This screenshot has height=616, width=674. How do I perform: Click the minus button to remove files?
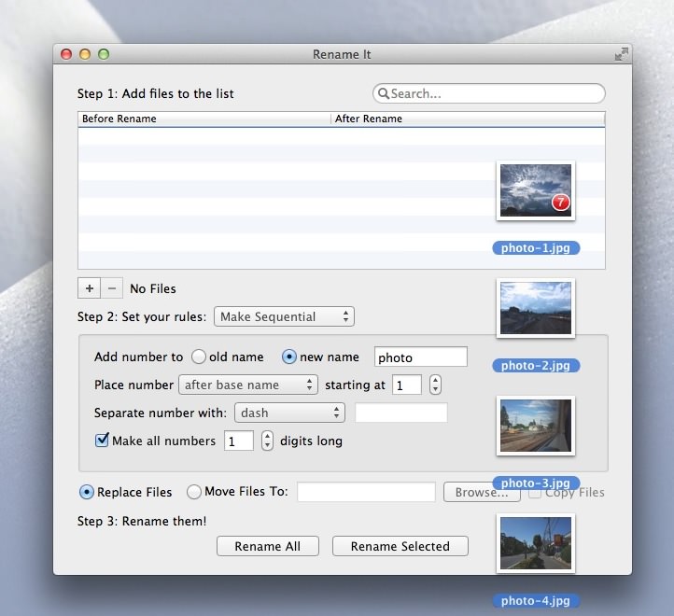pyautogui.click(x=112, y=288)
